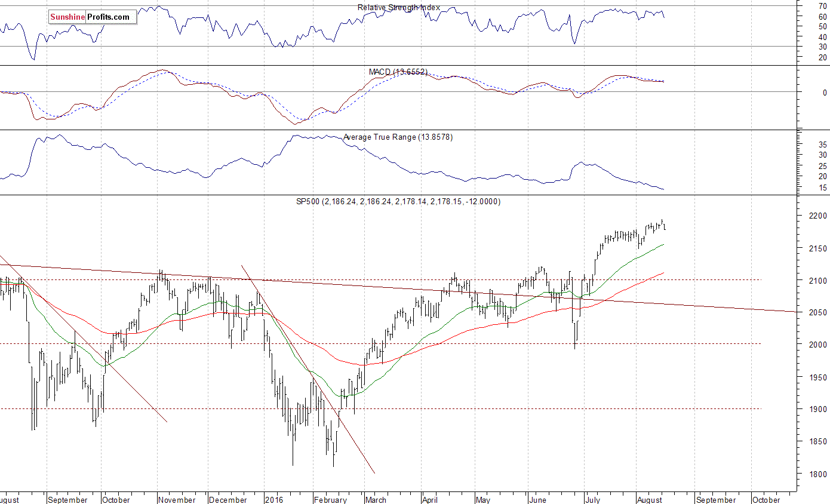Select the June month label

pyautogui.click(x=537, y=500)
